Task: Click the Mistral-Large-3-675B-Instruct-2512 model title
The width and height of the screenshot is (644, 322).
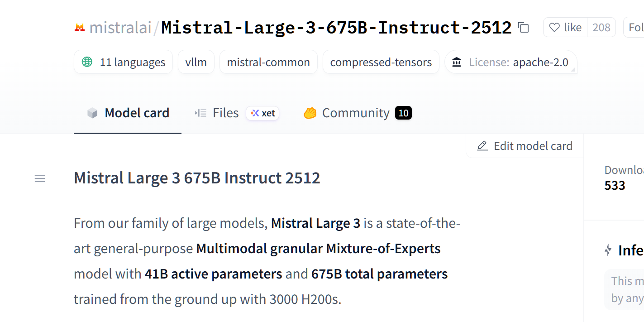Action: point(337,28)
